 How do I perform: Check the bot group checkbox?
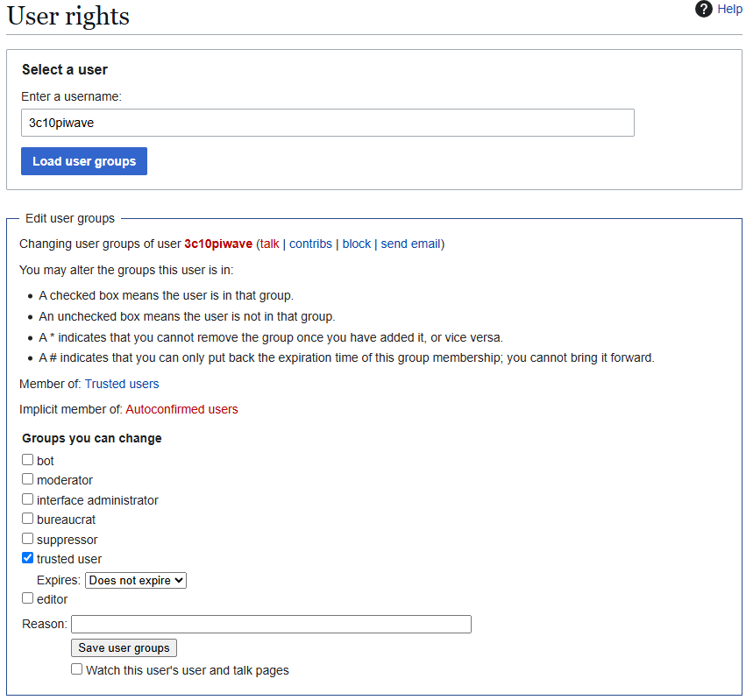click(27, 460)
